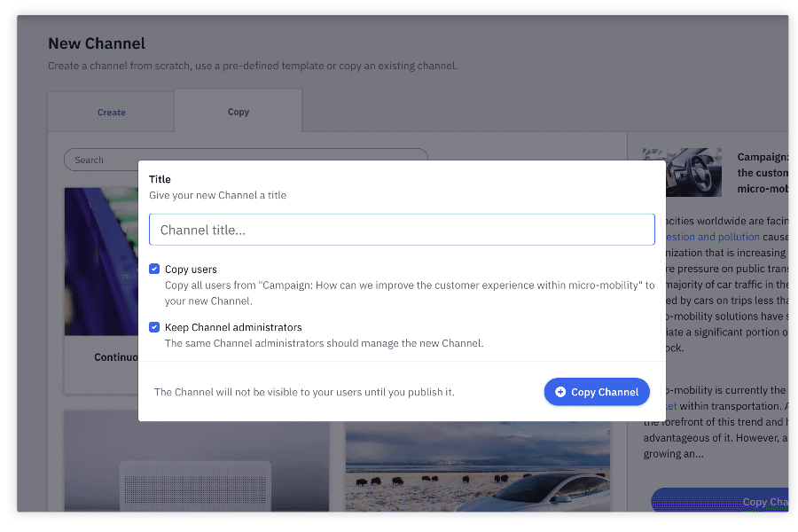
Task: Click the same administrators description text
Action: [325, 343]
